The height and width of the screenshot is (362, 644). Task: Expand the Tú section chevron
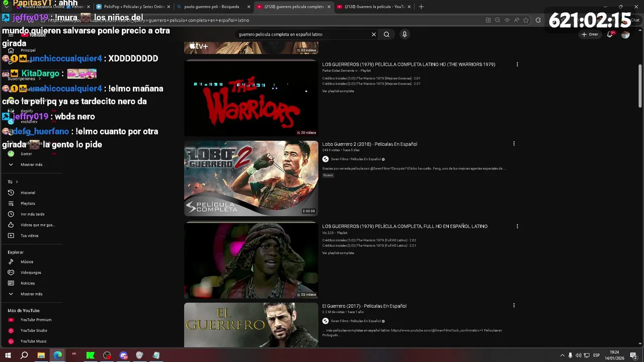(x=17, y=182)
